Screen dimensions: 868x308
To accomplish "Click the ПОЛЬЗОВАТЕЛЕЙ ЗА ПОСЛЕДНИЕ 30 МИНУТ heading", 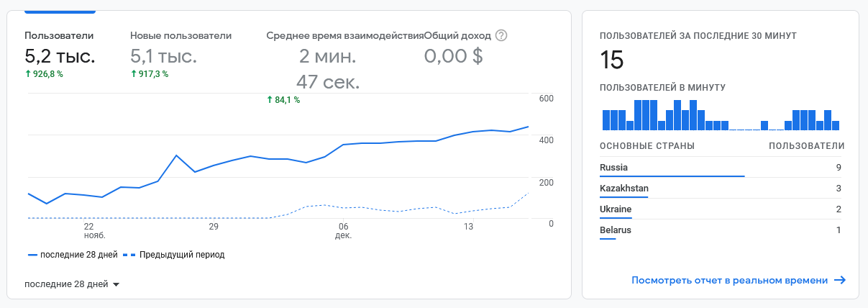I will tap(698, 35).
